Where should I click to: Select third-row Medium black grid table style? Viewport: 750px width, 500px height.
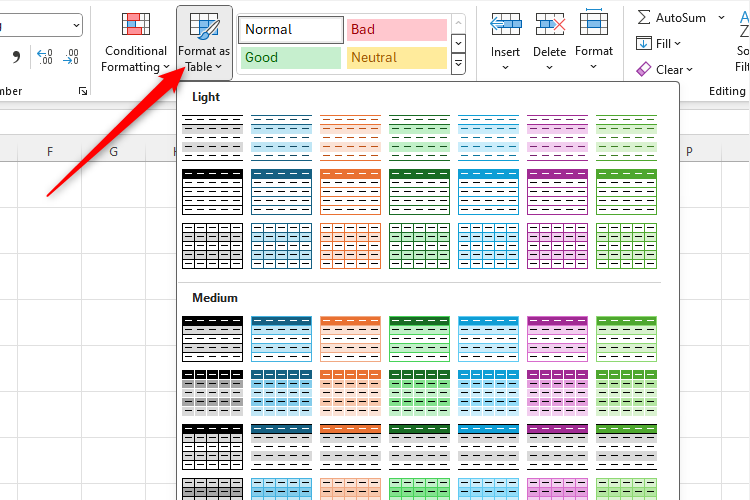(x=212, y=447)
